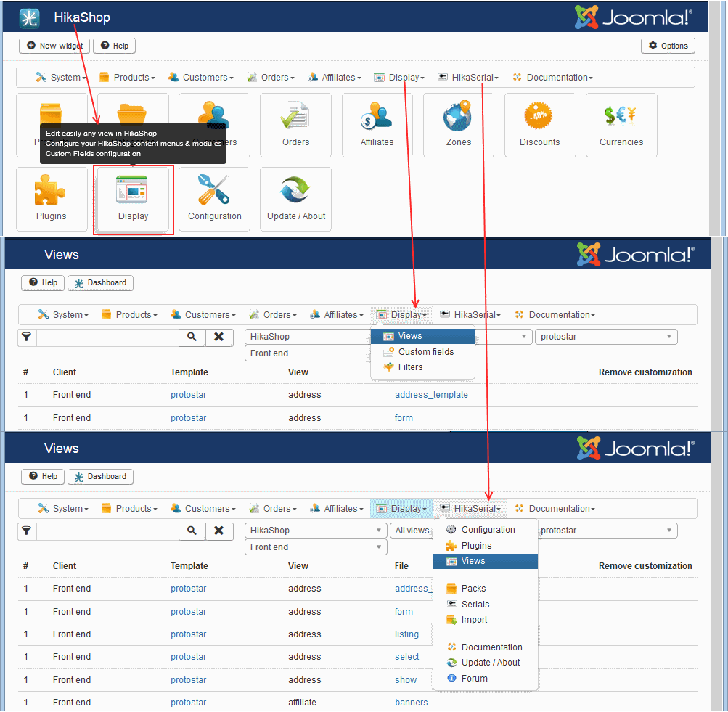The width and height of the screenshot is (728, 712).
Task: Click filter funnel icon where HikaSerial menu is open
Action: pyautogui.click(x=27, y=531)
